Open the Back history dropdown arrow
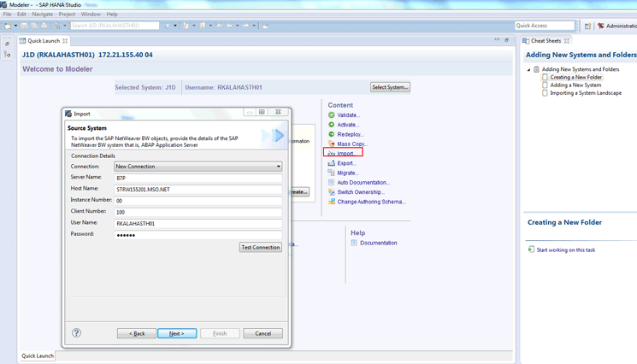This screenshot has width=637, height=364. pyautogui.click(x=237, y=26)
